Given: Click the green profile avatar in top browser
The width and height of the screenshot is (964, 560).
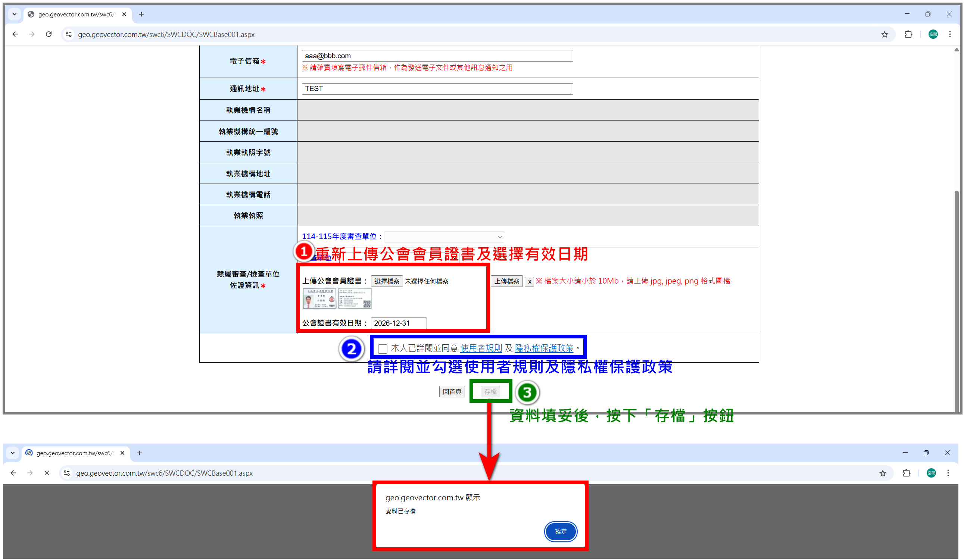Looking at the screenshot, I should tap(933, 34).
